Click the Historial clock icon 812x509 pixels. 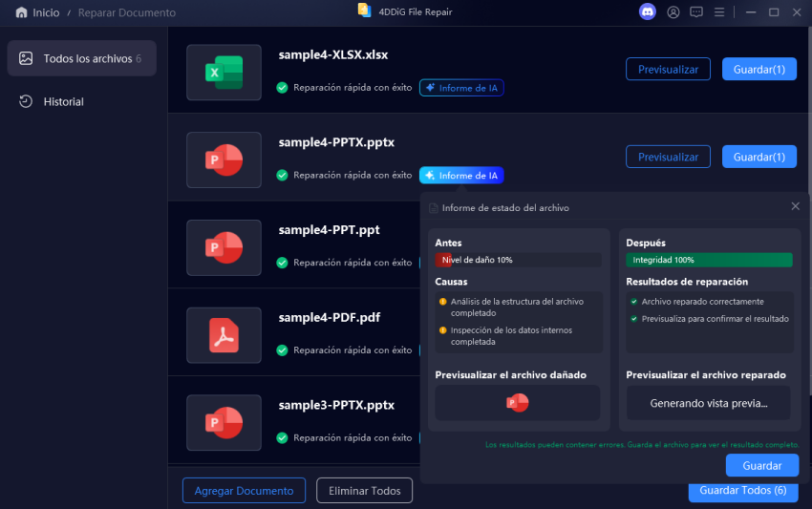click(x=26, y=101)
